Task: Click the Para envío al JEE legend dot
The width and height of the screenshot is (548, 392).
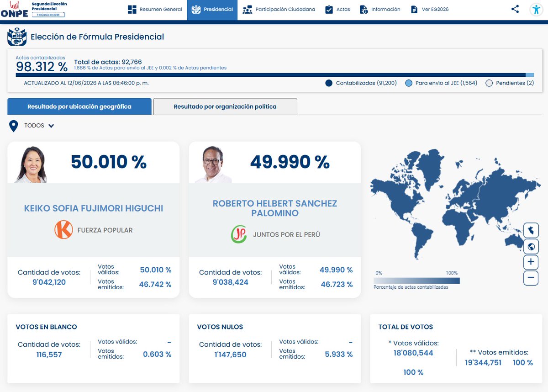Action: tap(409, 83)
